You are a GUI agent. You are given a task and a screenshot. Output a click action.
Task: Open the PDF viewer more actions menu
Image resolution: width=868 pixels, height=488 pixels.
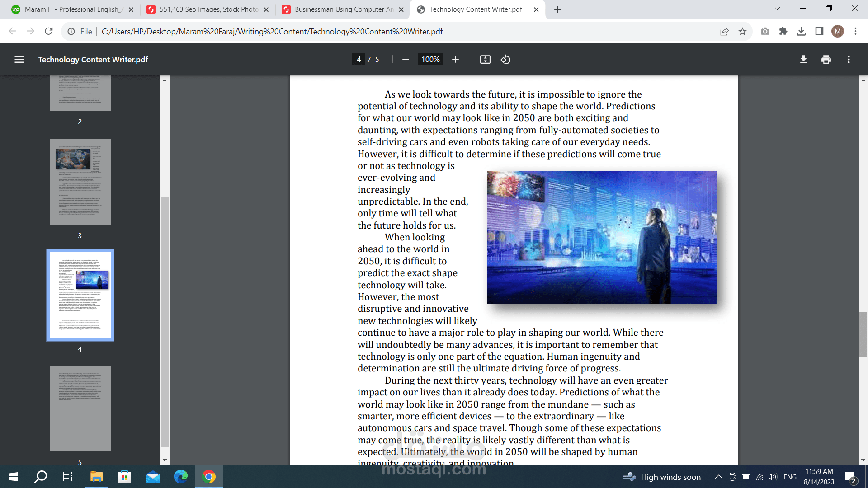849,60
